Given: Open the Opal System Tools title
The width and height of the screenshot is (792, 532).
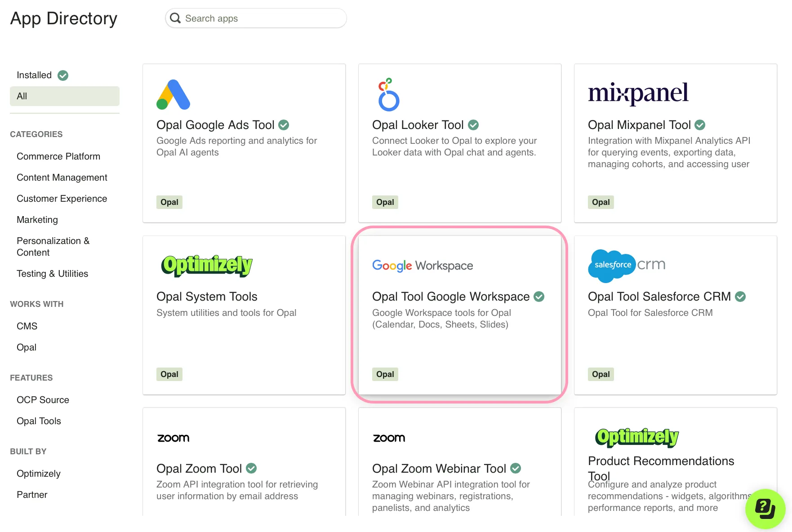Looking at the screenshot, I should tap(207, 297).
